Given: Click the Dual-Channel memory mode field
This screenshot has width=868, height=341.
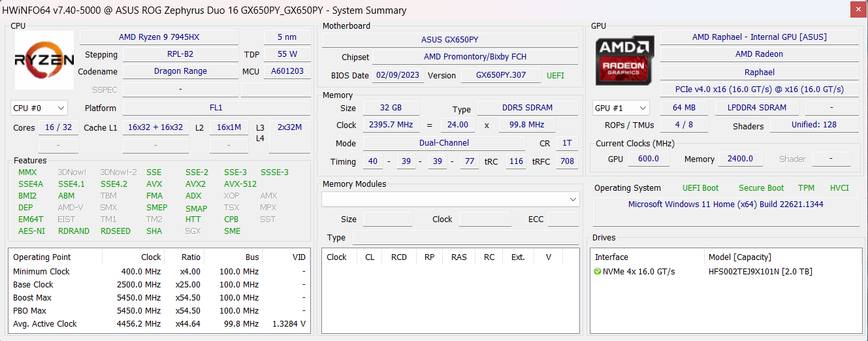Looking at the screenshot, I should (x=444, y=143).
